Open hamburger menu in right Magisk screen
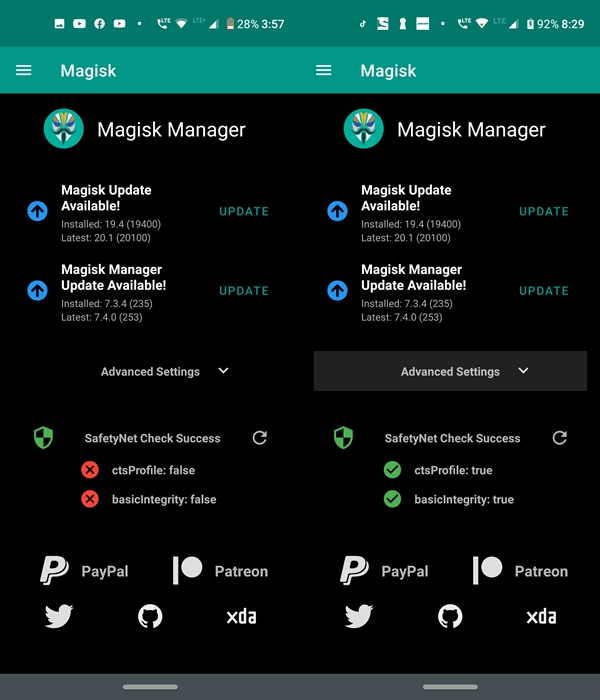600x700 pixels. point(324,70)
